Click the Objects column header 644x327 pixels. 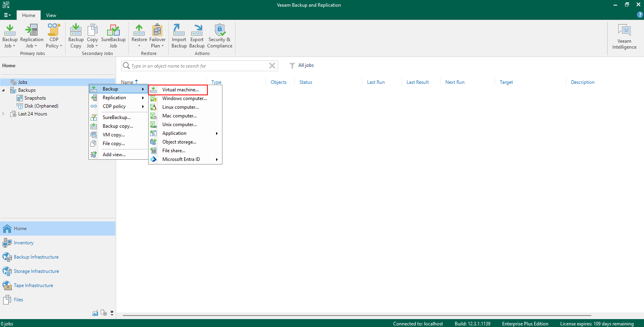coord(279,82)
